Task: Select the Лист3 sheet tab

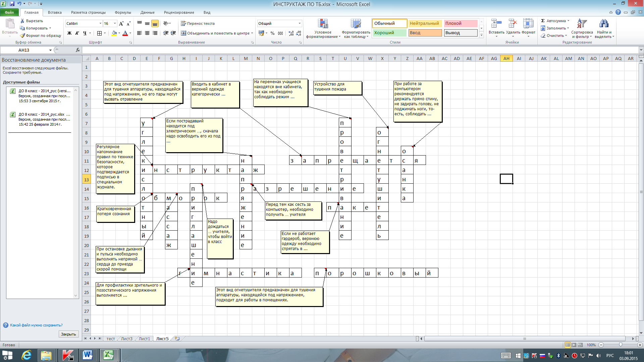Action: point(127,339)
